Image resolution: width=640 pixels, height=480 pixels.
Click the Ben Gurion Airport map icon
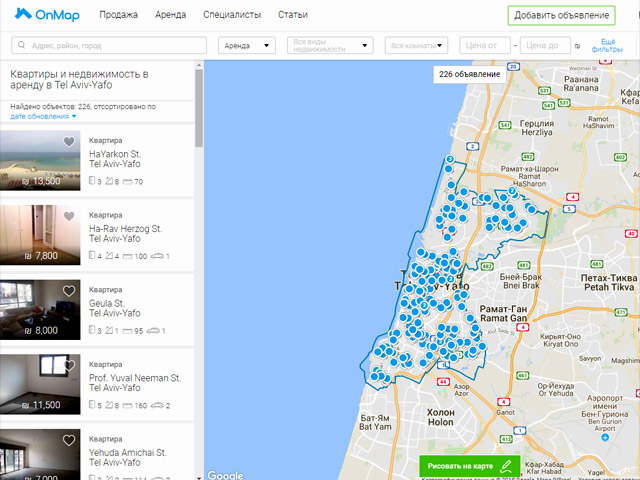[x=605, y=437]
